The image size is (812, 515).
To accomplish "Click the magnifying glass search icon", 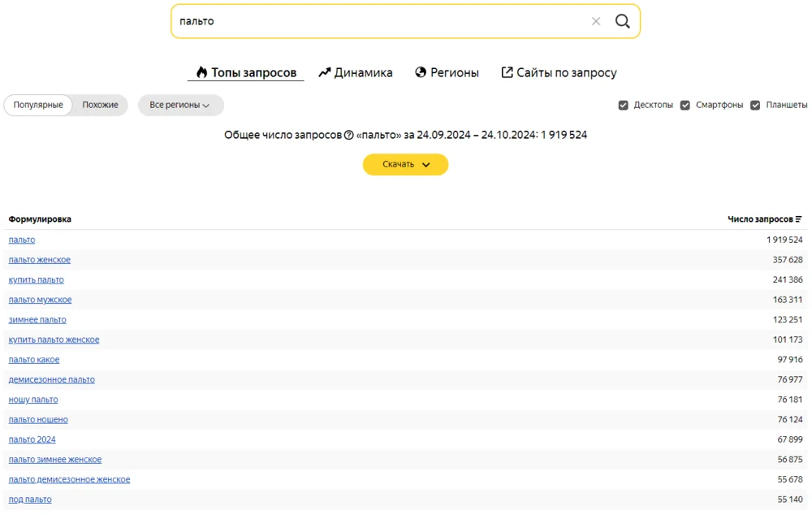I will [622, 22].
